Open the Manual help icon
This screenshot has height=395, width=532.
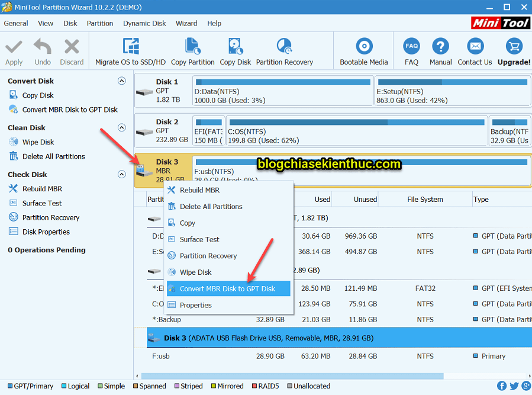tap(441, 46)
